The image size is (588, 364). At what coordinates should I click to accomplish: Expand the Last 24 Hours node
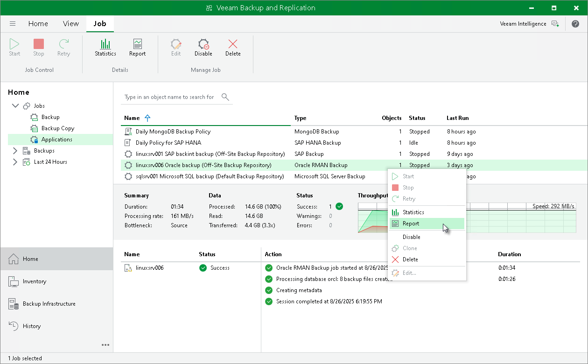tap(14, 161)
